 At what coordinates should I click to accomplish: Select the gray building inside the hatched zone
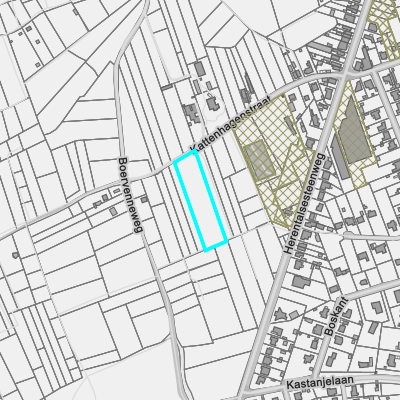coord(260,160)
